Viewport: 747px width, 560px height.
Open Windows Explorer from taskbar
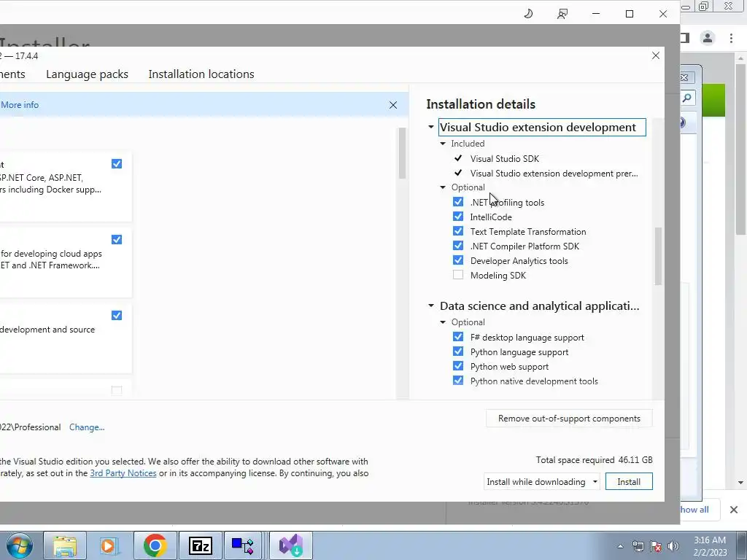(65, 545)
